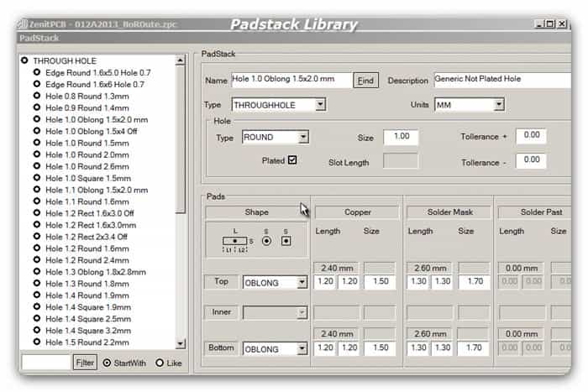Click the Bottom layer button
This screenshot has width=588, height=392.
coord(221,348)
